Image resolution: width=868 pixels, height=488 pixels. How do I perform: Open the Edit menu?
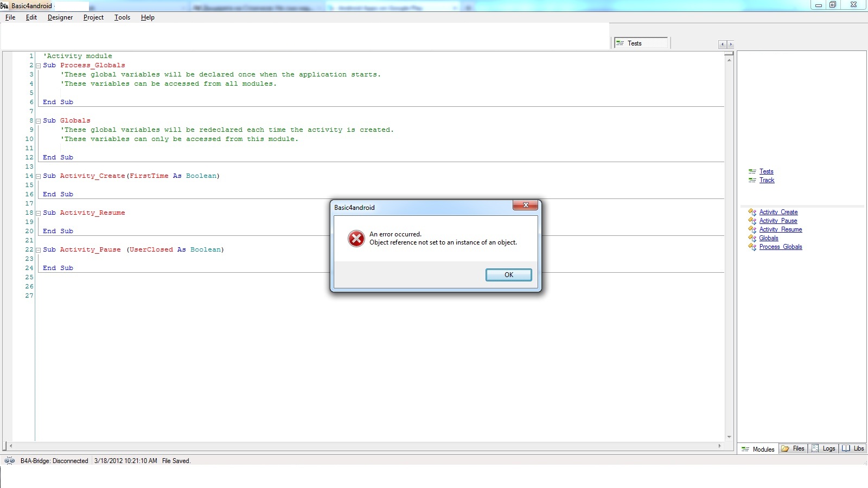point(31,17)
